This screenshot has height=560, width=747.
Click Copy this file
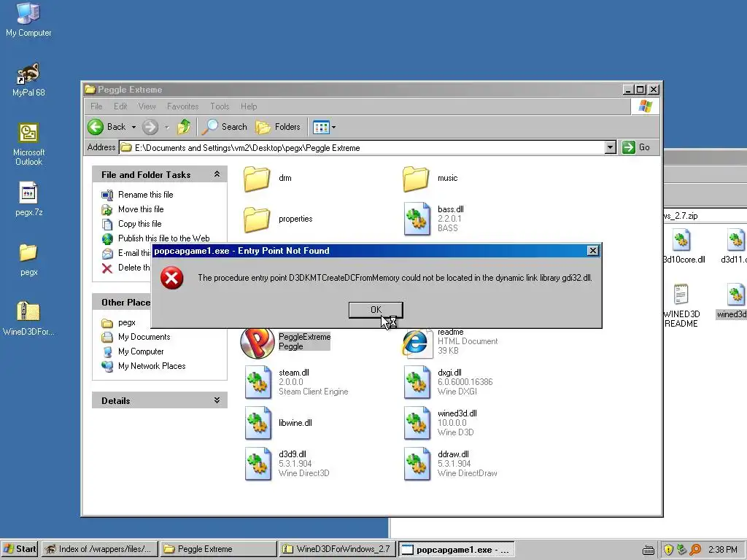coord(139,224)
